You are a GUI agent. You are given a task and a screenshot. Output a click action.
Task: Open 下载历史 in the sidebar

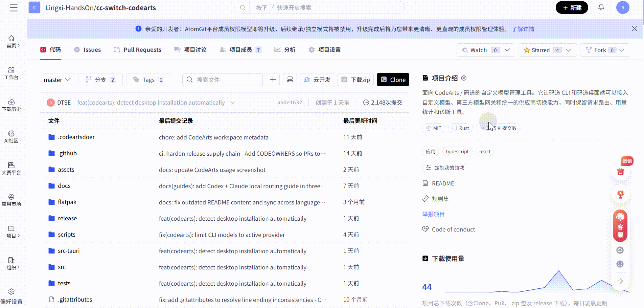click(11, 105)
